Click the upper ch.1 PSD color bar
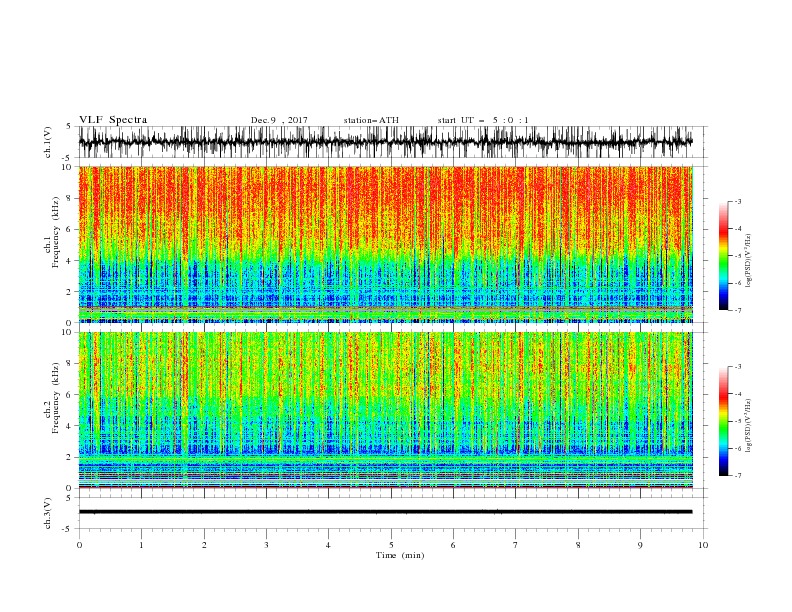Image resolution: width=792 pixels, height=612 pixels. tap(723, 256)
